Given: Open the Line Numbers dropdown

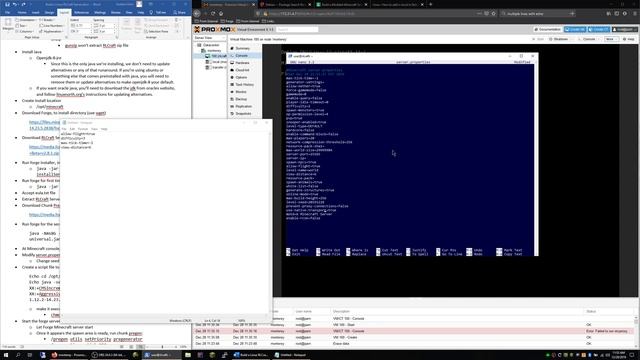Looking at the screenshot, I should coord(52,25).
